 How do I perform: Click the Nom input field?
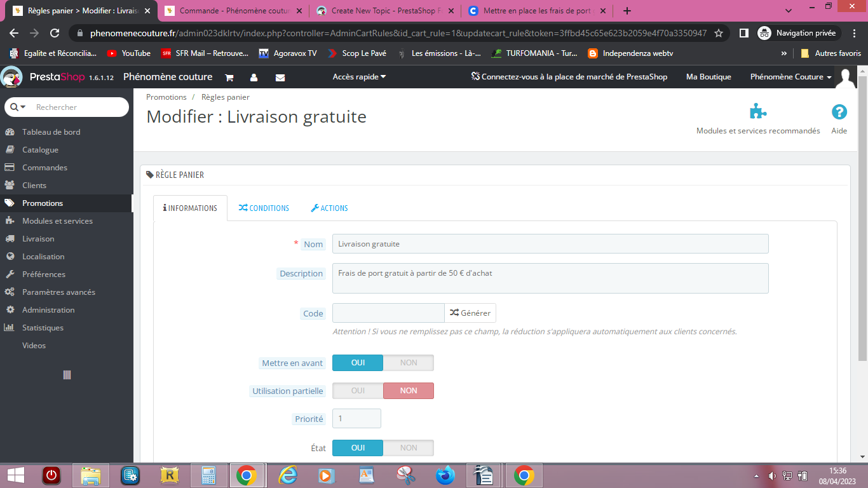tap(550, 244)
